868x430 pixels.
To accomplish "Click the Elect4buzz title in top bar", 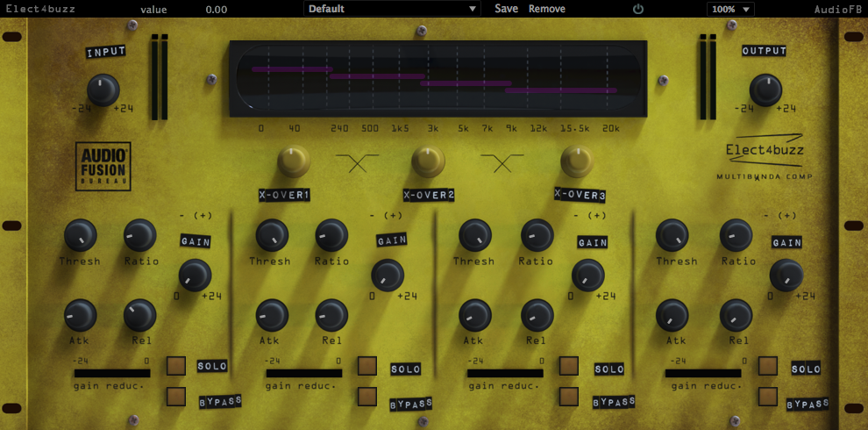I will 40,9.
